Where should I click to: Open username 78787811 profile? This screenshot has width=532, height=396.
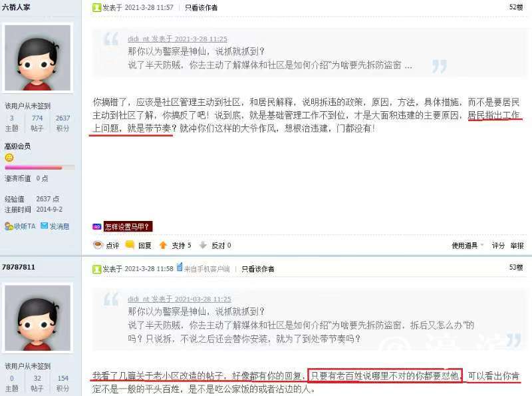(19, 267)
